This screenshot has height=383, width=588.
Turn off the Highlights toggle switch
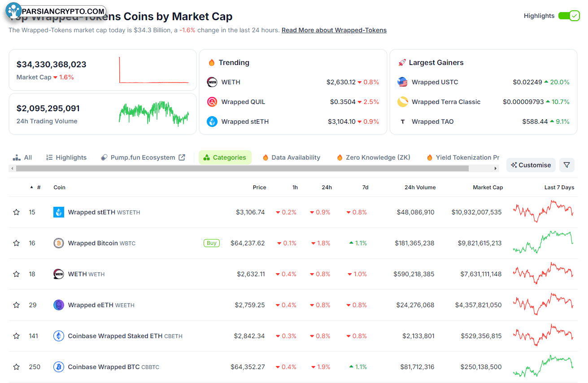coord(569,16)
